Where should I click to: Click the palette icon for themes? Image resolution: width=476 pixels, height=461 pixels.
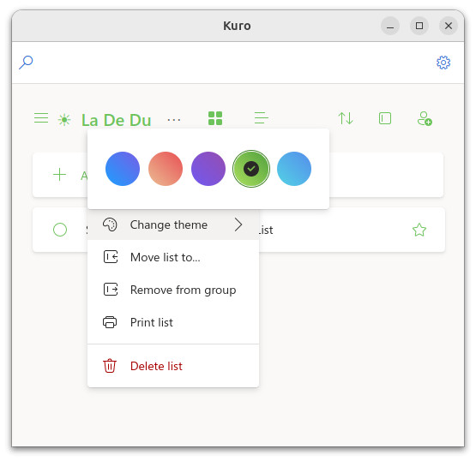(x=110, y=225)
